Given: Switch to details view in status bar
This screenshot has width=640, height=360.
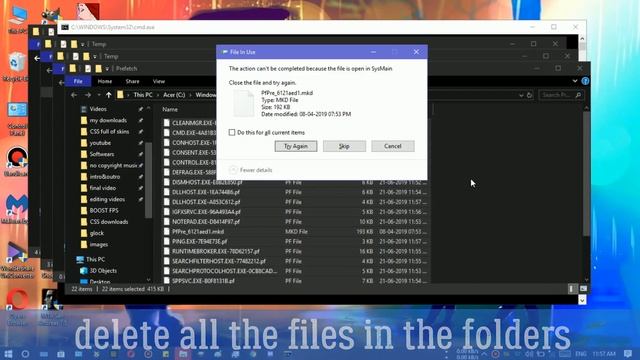Looking at the screenshot, I should point(571,289).
